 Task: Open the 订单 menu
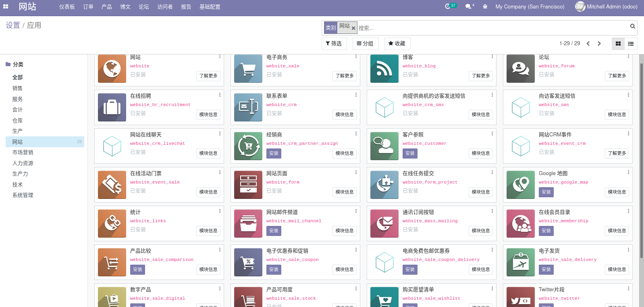coord(88,7)
